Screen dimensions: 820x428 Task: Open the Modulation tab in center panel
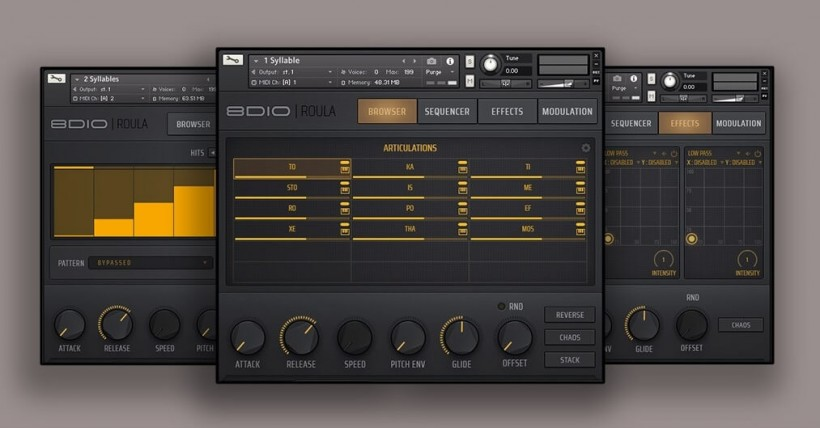tap(567, 111)
